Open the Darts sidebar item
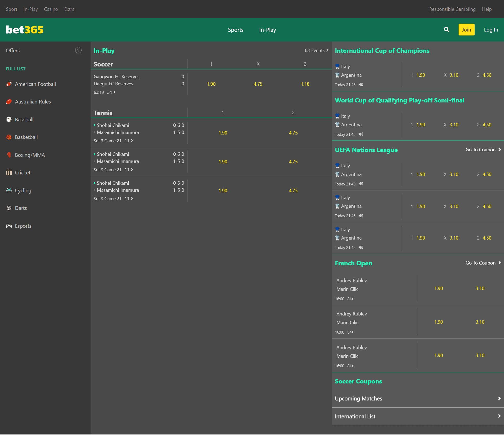504x435 pixels. pos(21,208)
